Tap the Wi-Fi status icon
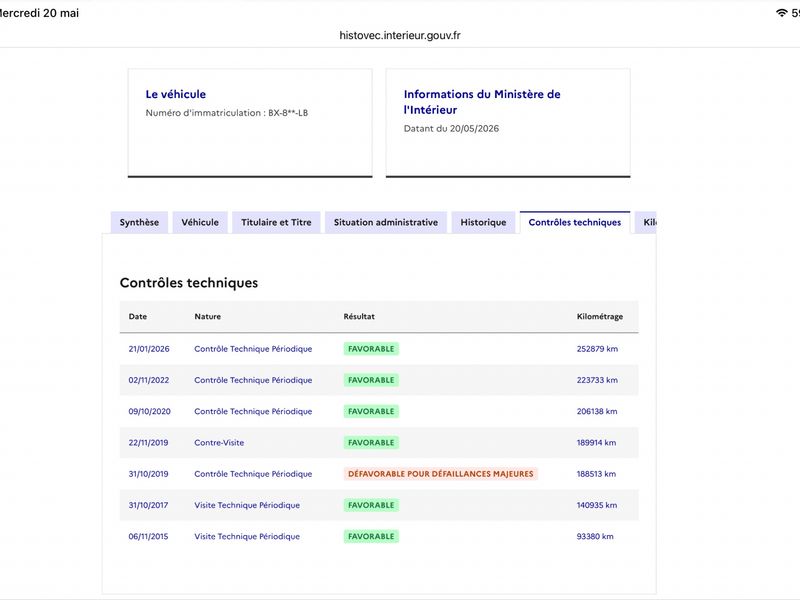Screen dimensions: 800x600 [x=781, y=13]
